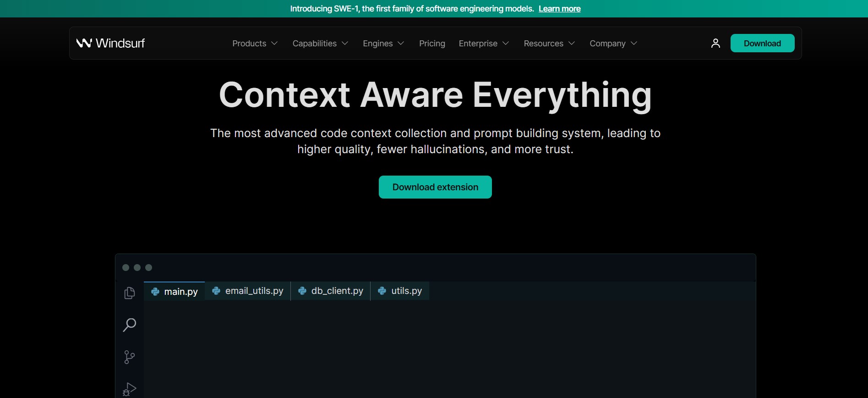This screenshot has width=868, height=398.
Task: Open the Source Control branch icon in the sidebar
Action: click(130, 357)
